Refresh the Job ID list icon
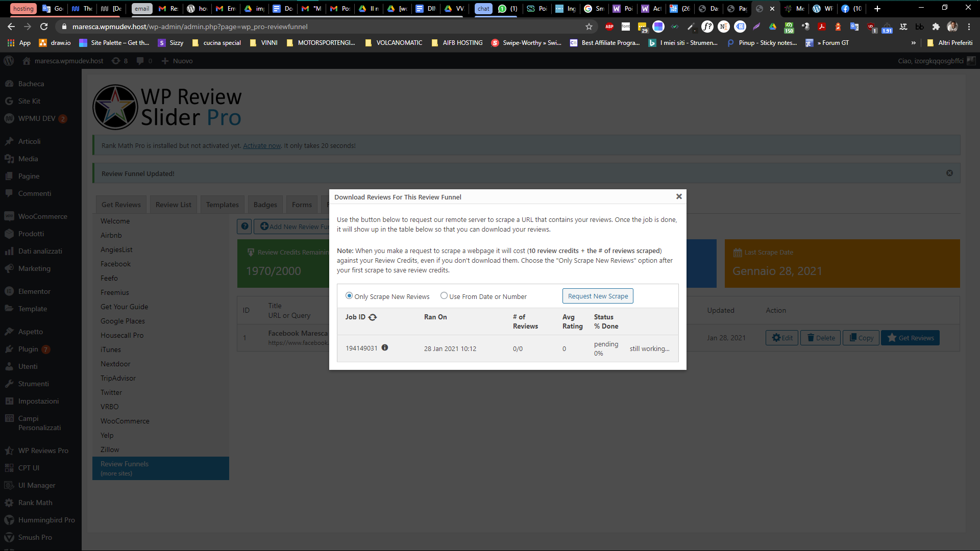The image size is (980, 551). [x=373, y=317]
